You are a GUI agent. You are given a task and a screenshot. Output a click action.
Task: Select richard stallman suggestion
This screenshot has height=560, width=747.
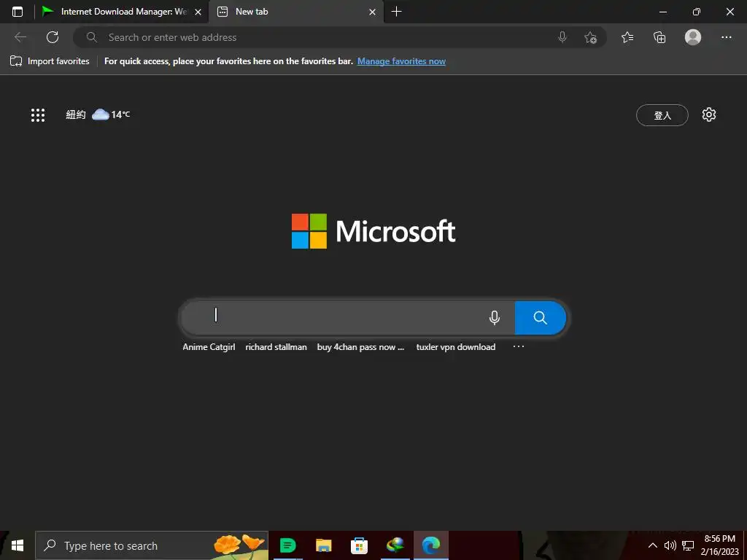276,347
